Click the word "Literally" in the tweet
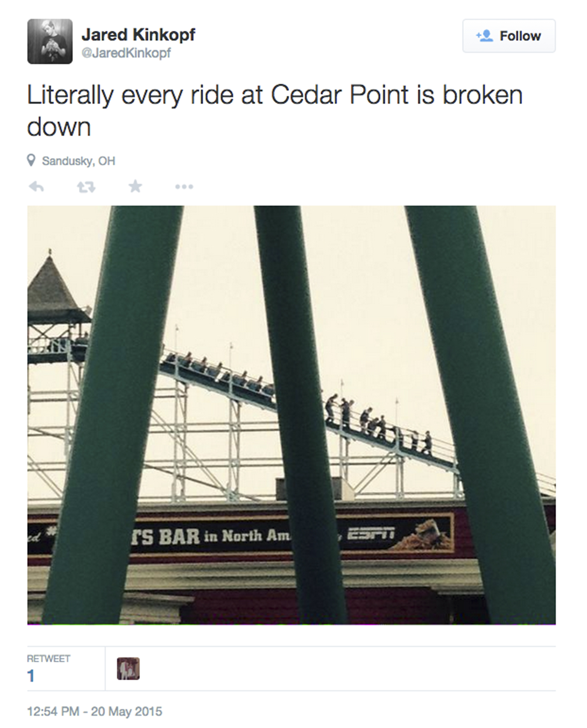The height and width of the screenshot is (728, 587). [70, 96]
